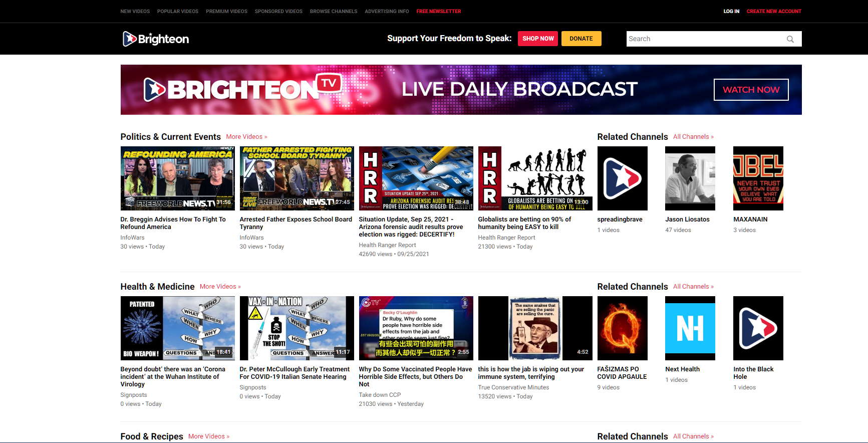
Task: Open Refounding America video thumbnail
Action: click(177, 178)
